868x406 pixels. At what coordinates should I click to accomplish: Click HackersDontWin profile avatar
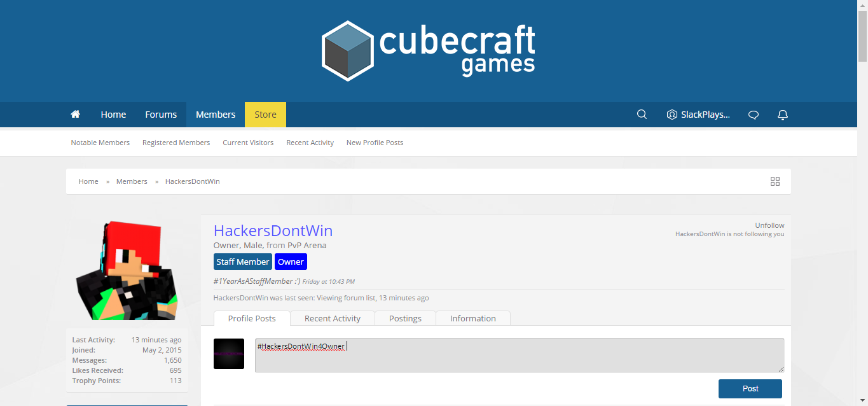(x=127, y=270)
